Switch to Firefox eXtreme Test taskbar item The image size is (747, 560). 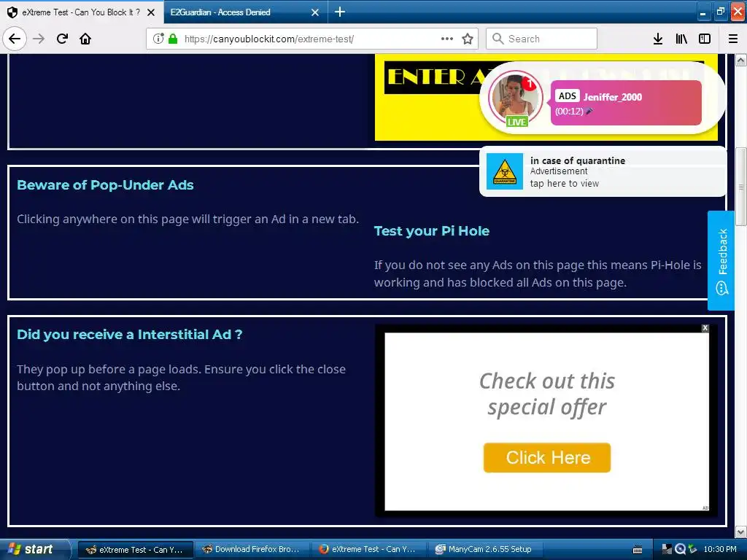pyautogui.click(x=369, y=550)
